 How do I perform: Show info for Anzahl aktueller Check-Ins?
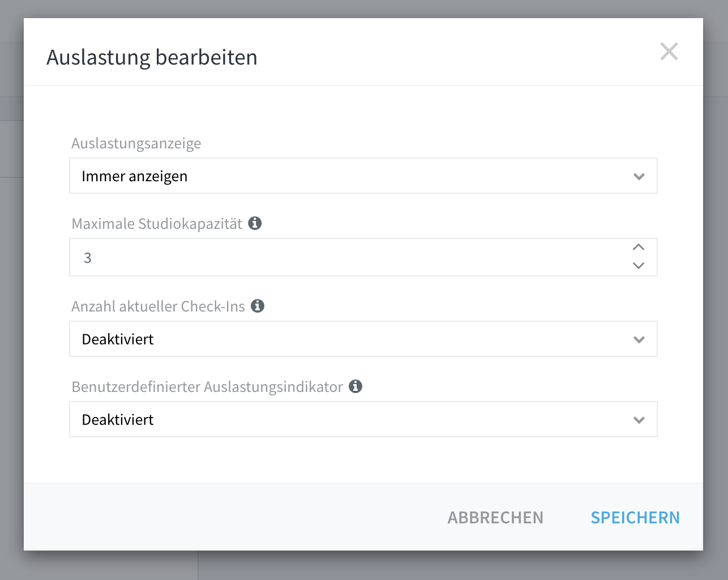click(258, 306)
